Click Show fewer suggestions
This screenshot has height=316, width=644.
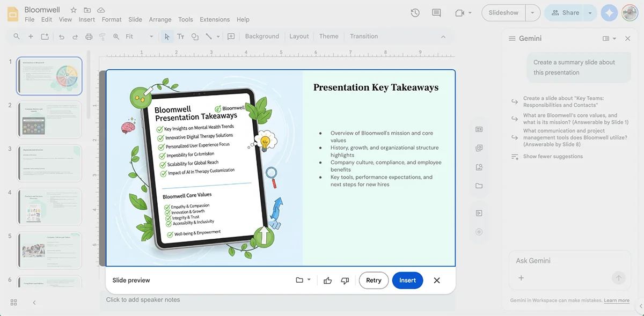(x=553, y=157)
